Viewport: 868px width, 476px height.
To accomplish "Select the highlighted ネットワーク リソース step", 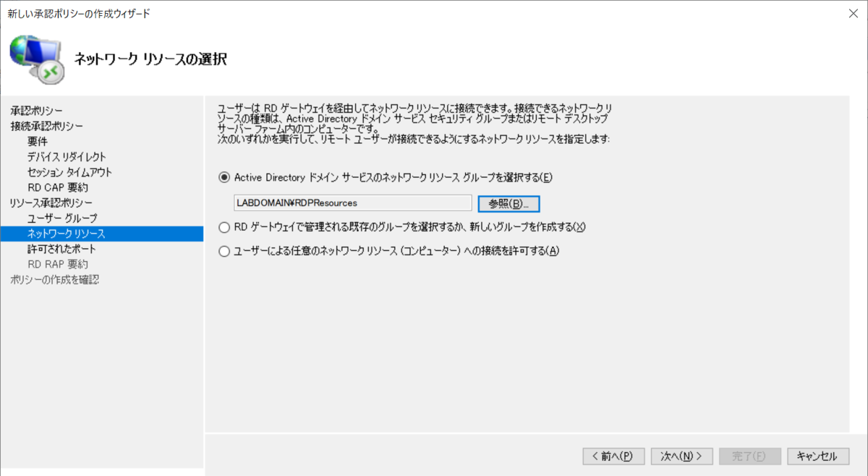I will [x=101, y=234].
